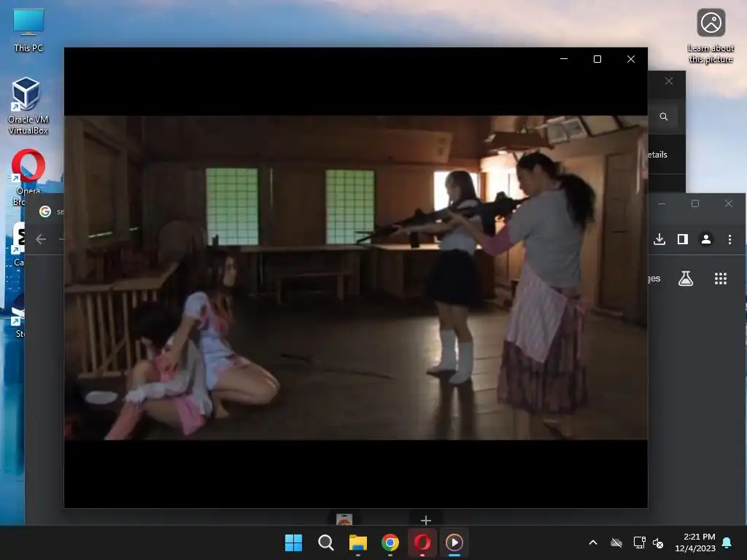
Task: Open Google Search Labs flask icon
Action: pos(686,279)
